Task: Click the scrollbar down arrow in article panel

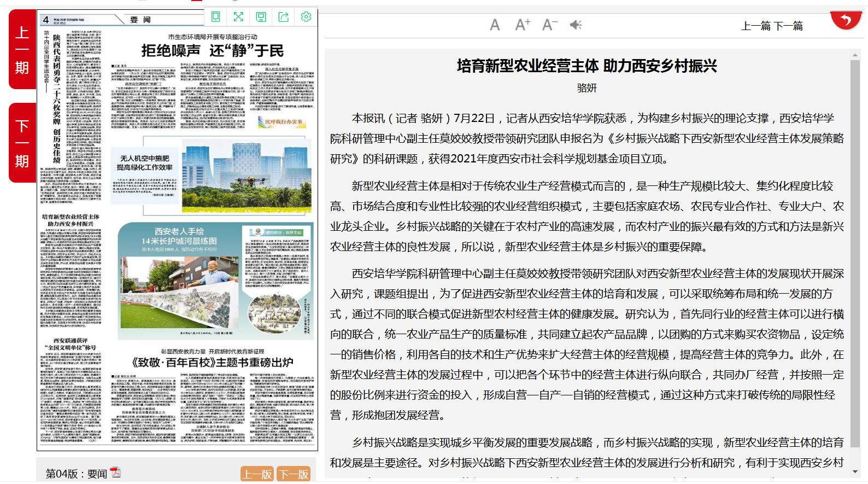Action: [x=855, y=471]
